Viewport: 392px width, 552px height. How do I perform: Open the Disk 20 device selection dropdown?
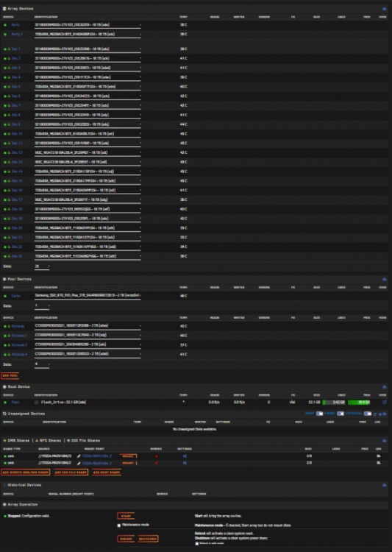click(x=88, y=228)
